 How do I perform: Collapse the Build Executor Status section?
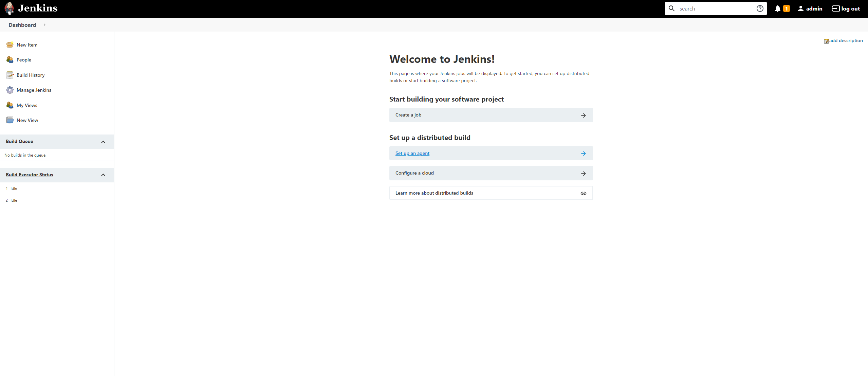click(x=104, y=175)
